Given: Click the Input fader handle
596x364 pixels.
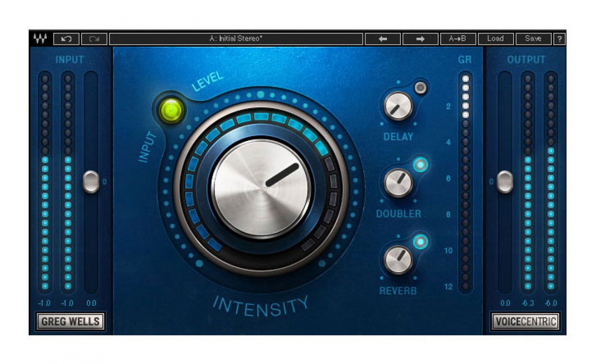Looking at the screenshot, I should (91, 182).
